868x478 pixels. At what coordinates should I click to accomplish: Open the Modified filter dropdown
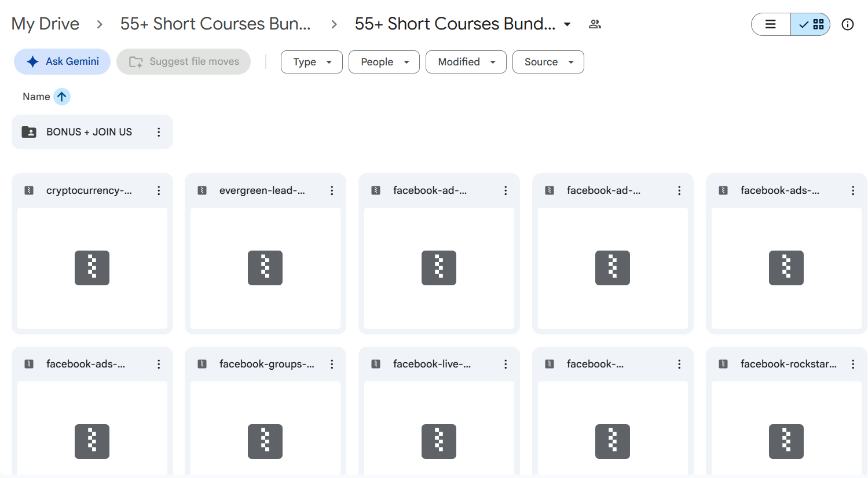click(466, 62)
